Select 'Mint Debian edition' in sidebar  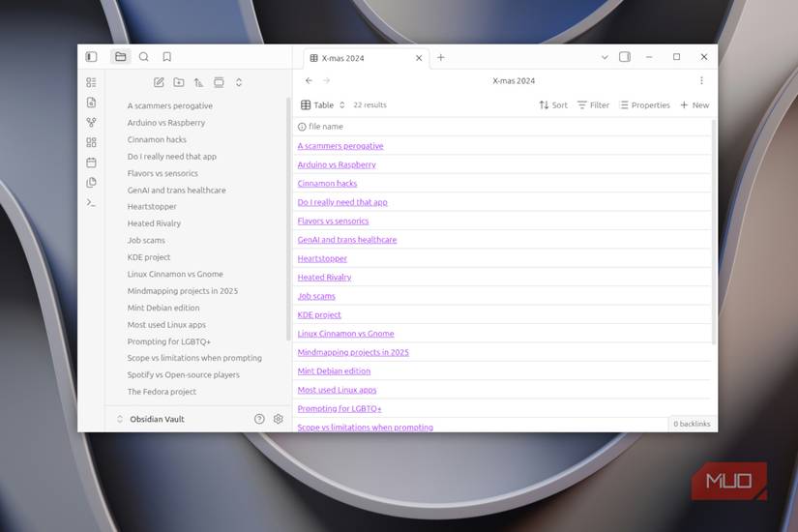click(163, 308)
